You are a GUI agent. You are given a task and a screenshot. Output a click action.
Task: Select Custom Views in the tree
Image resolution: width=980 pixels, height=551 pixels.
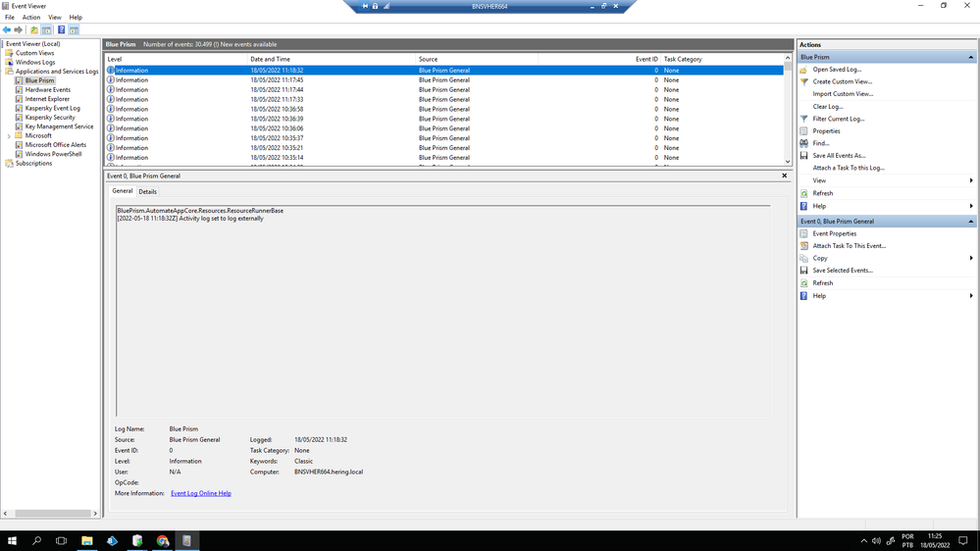34,53
